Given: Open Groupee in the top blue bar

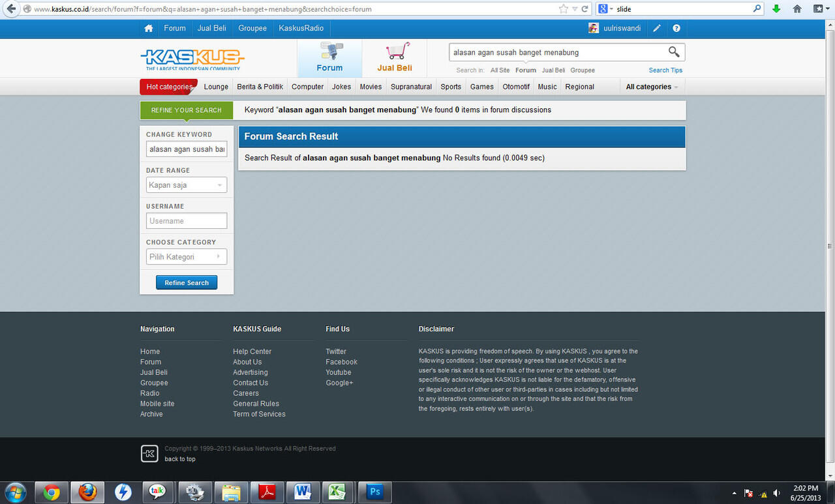Looking at the screenshot, I should click(252, 29).
